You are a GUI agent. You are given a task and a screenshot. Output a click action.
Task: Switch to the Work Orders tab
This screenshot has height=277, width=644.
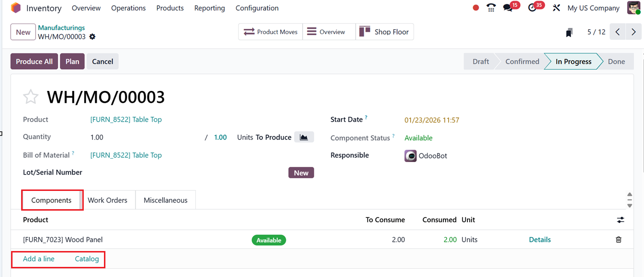pyautogui.click(x=109, y=200)
